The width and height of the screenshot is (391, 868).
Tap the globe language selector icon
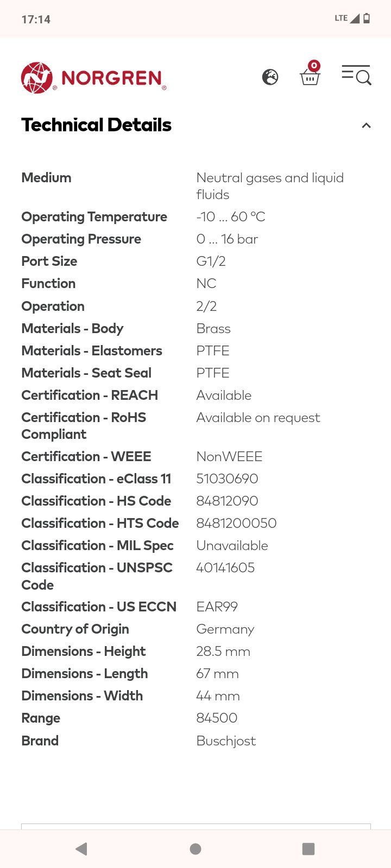click(x=270, y=77)
